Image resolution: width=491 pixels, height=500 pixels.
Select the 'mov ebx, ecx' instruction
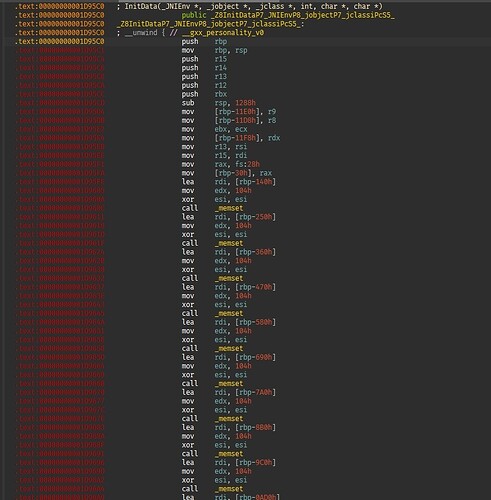tap(214, 129)
